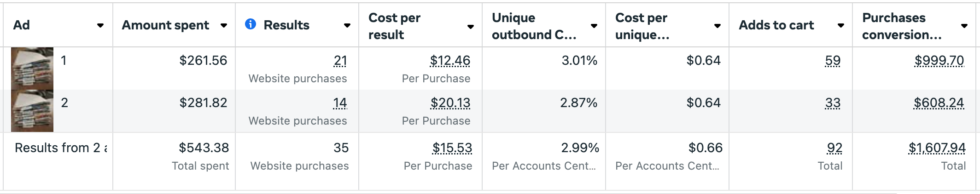Click the $999.70 purchases conversion value
980x194 pixels.
pyautogui.click(x=939, y=60)
